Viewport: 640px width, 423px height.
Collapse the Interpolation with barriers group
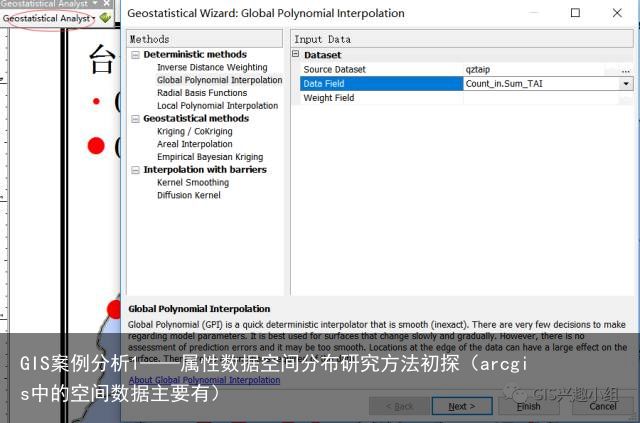(136, 170)
